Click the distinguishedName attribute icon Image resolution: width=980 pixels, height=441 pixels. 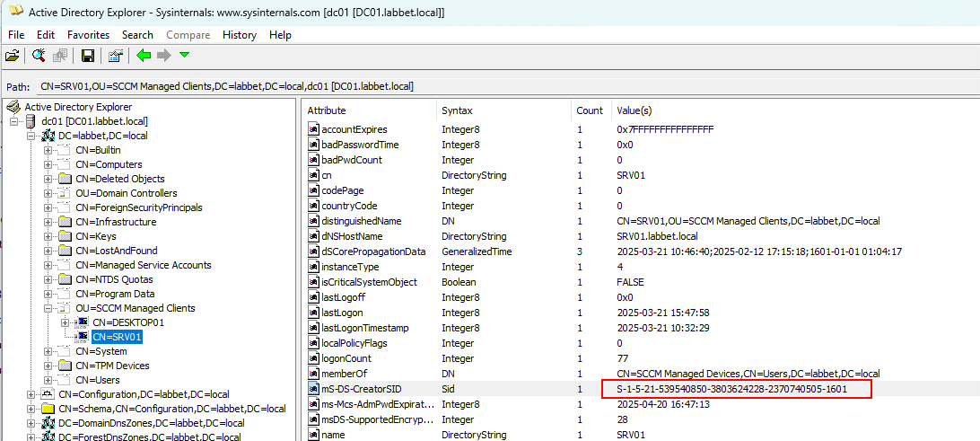point(313,222)
